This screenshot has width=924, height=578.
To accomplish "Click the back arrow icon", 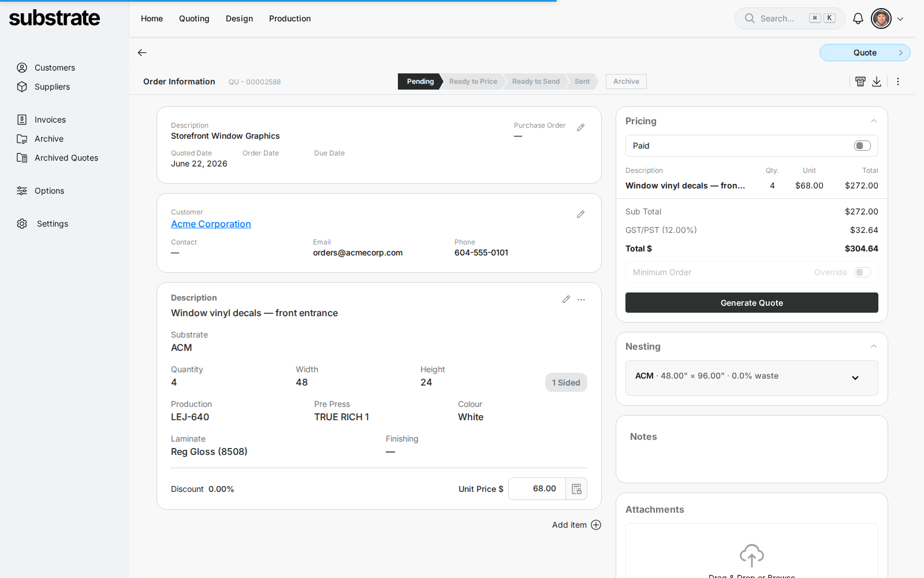I will [x=142, y=53].
